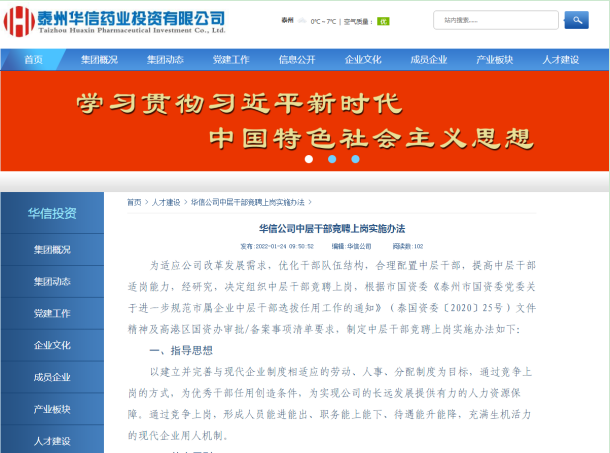Click the blue search magnifier button
The width and height of the screenshot is (610, 453).
point(575,20)
